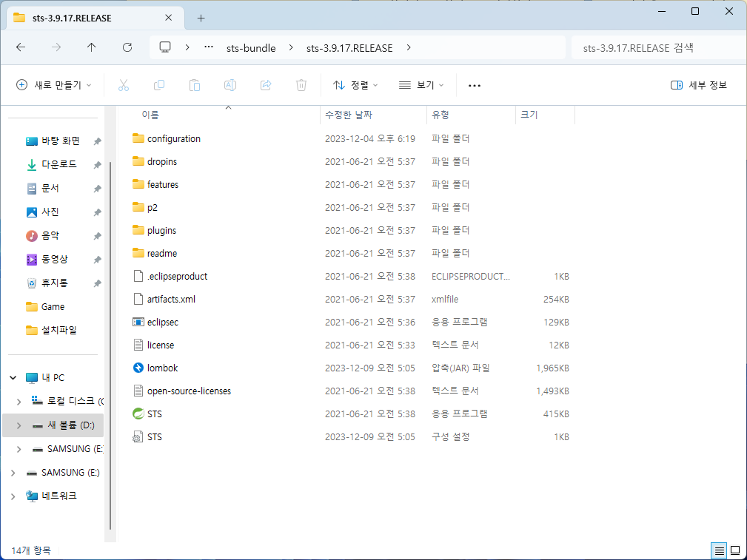Click the artifacts.xml file icon
The image size is (747, 560).
(x=138, y=299)
